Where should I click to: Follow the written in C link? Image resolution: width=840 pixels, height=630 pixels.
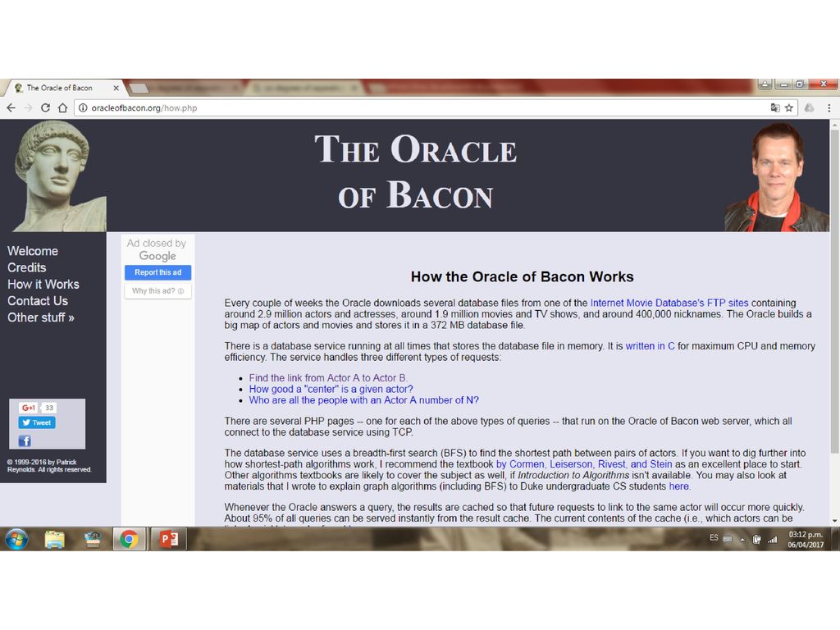[650, 346]
